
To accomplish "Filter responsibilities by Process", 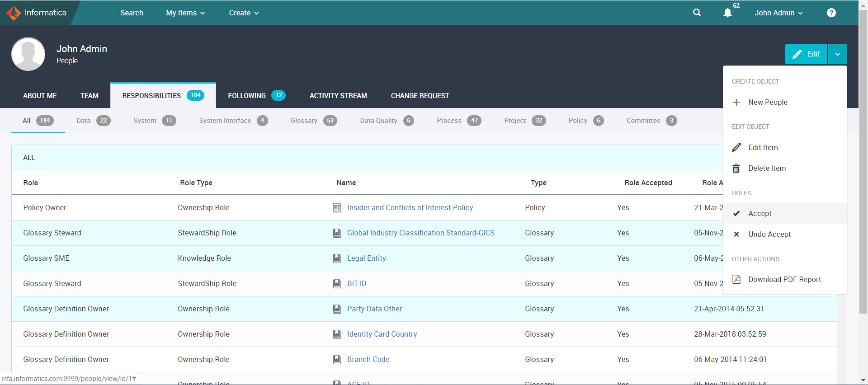I will pyautogui.click(x=459, y=121).
